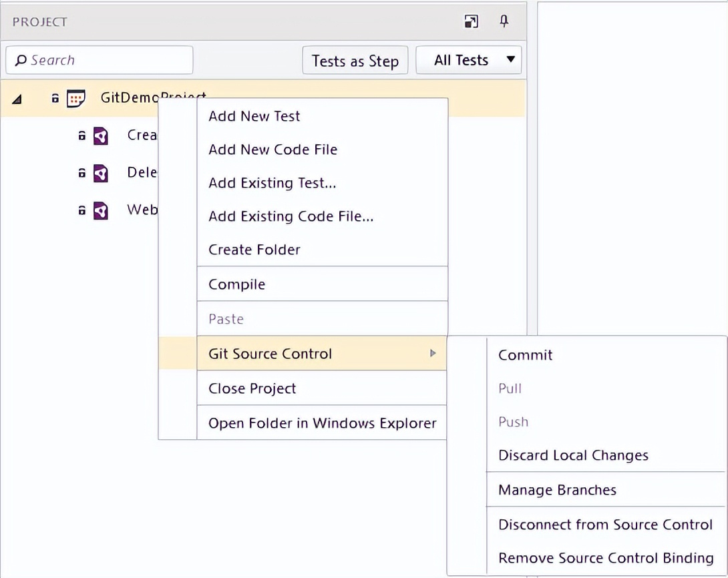Image resolution: width=728 pixels, height=578 pixels.
Task: Click Compile in the context menu
Action: pyautogui.click(x=237, y=284)
